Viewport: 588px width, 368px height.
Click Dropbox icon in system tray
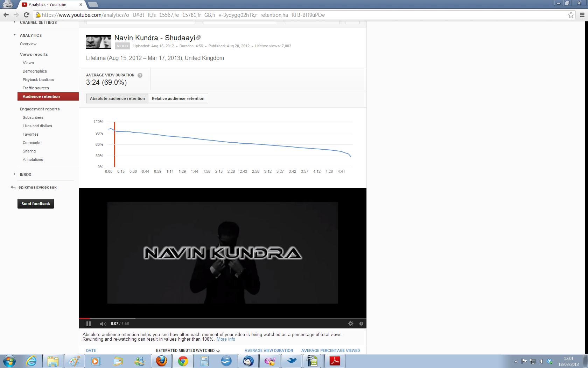click(549, 361)
